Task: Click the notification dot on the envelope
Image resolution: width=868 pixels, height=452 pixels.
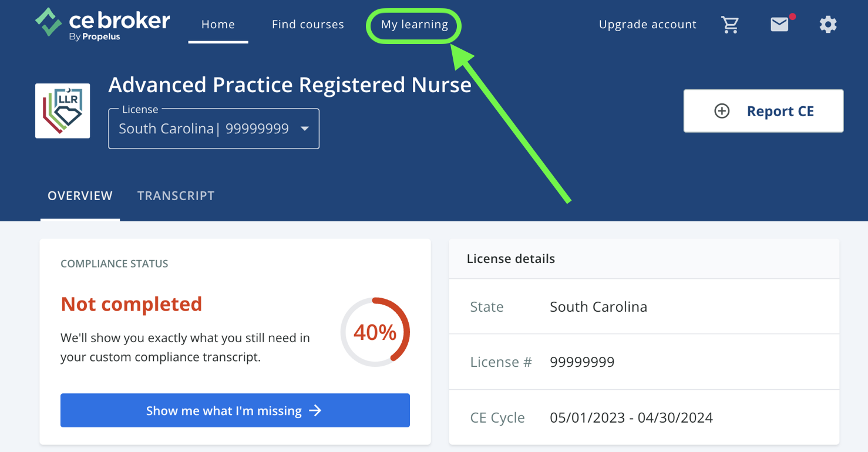Action: coord(792,18)
